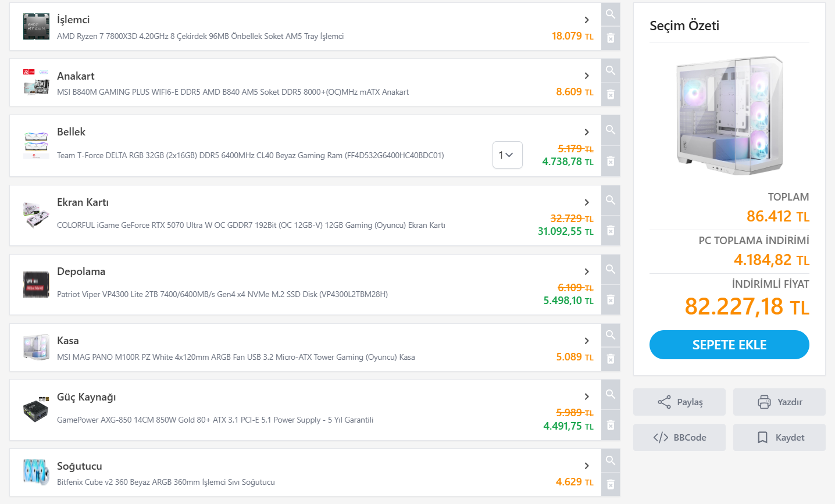835x504 pixels.
Task: Click the search icon in the Depolama row
Action: [x=611, y=269]
